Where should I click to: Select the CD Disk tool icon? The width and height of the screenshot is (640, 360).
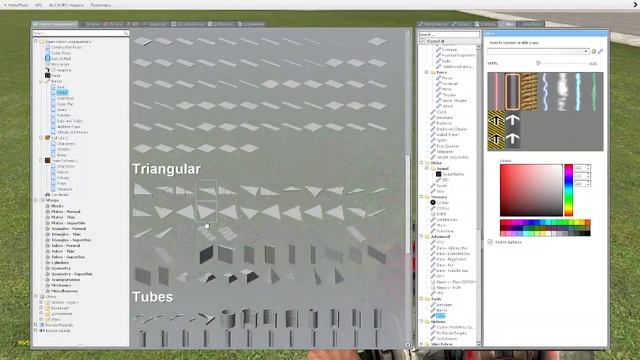[433, 202]
